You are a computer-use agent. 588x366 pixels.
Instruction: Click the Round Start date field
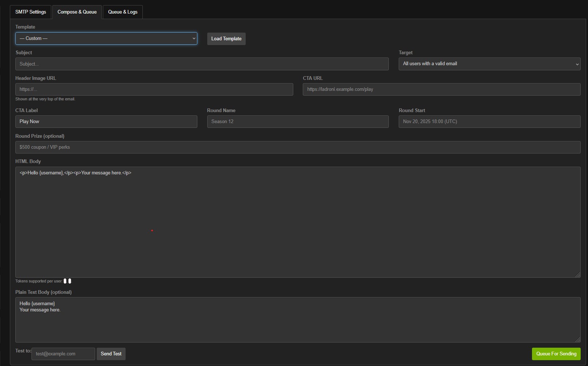[489, 122]
